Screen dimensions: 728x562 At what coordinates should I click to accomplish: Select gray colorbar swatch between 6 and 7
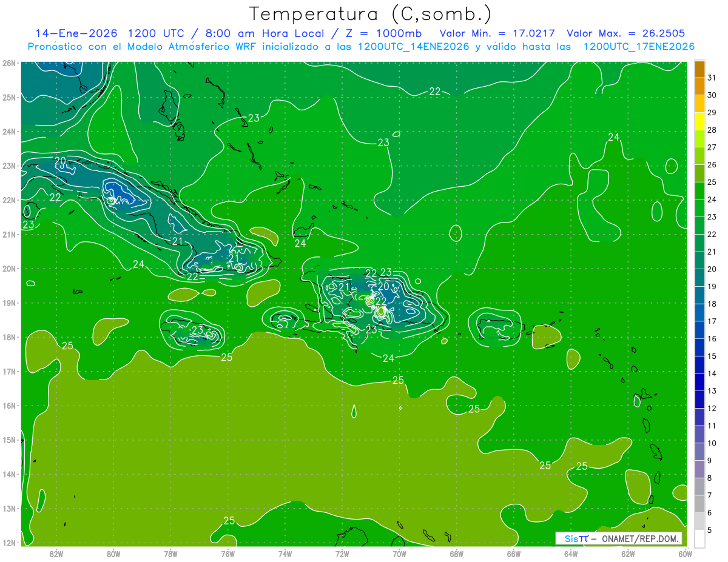pyautogui.click(x=699, y=504)
